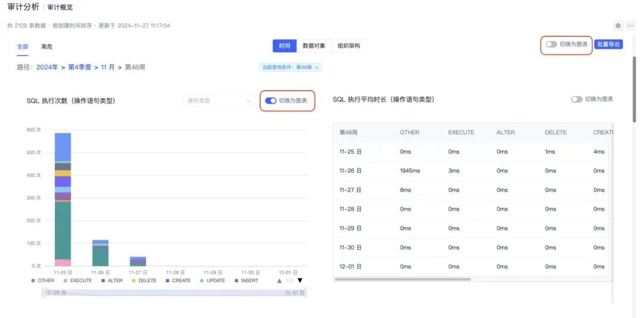Viewport: 644px width, 318px height.
Task: Open the 操作类型 dropdown
Action: 219,101
